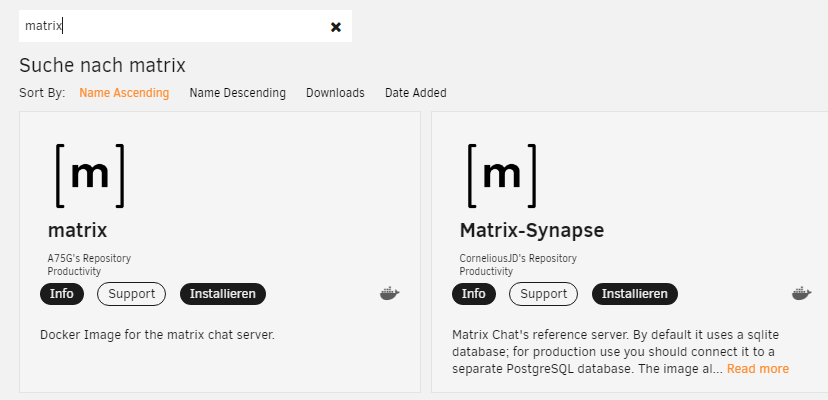Sort results by Date Added
Image resolution: width=828 pixels, height=400 pixels.
(x=416, y=93)
